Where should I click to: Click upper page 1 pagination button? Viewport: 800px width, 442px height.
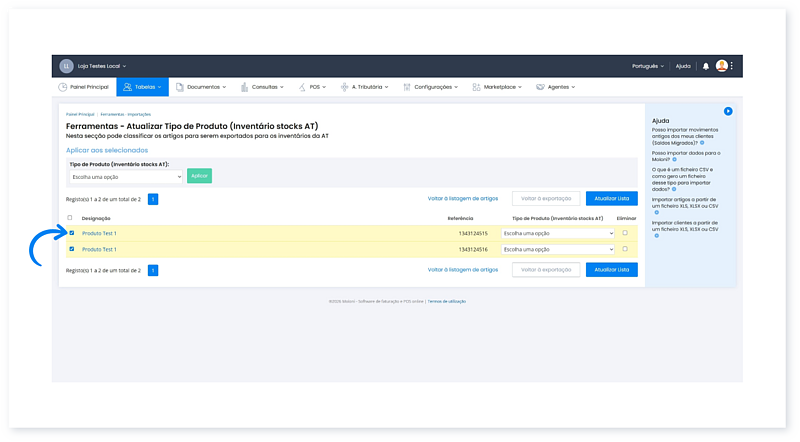153,199
